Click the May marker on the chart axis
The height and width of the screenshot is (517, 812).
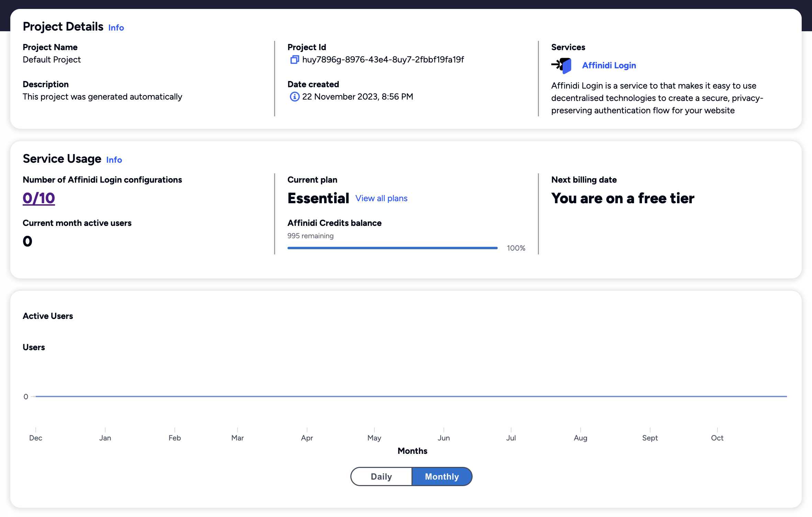[x=374, y=438]
